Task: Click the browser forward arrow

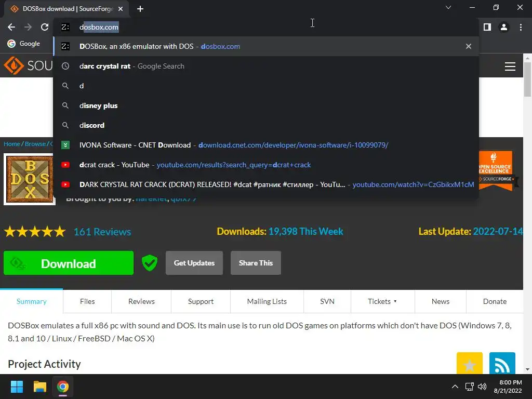Action: point(28,27)
